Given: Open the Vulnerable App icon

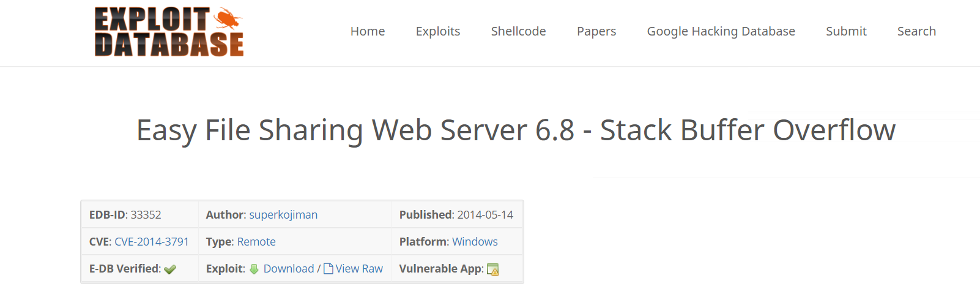Looking at the screenshot, I should tap(493, 269).
